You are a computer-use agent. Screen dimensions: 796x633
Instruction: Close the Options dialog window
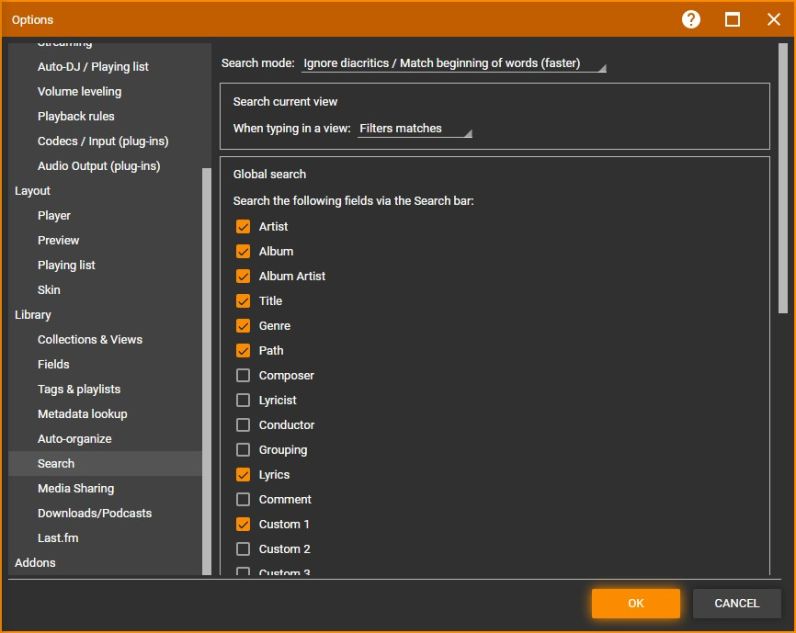click(773, 20)
